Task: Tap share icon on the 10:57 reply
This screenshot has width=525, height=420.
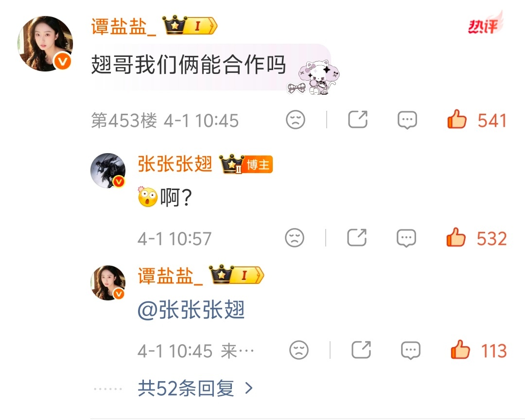Action: pyautogui.click(x=357, y=237)
